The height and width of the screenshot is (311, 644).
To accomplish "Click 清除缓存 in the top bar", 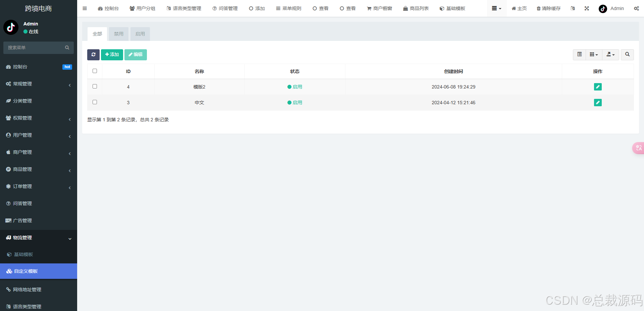I will tap(548, 8).
